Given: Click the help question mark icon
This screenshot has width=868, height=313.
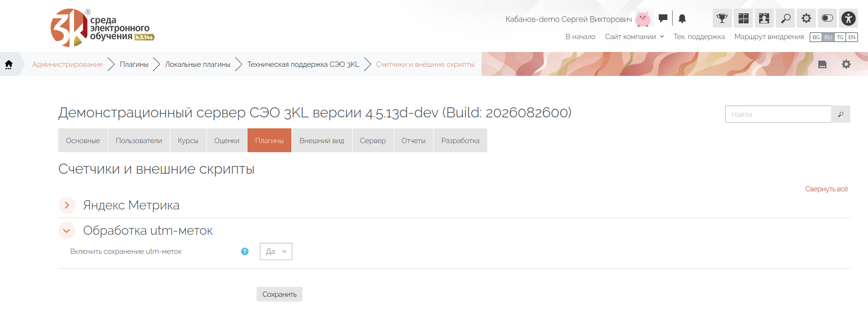Looking at the screenshot, I should pyautogui.click(x=245, y=251).
